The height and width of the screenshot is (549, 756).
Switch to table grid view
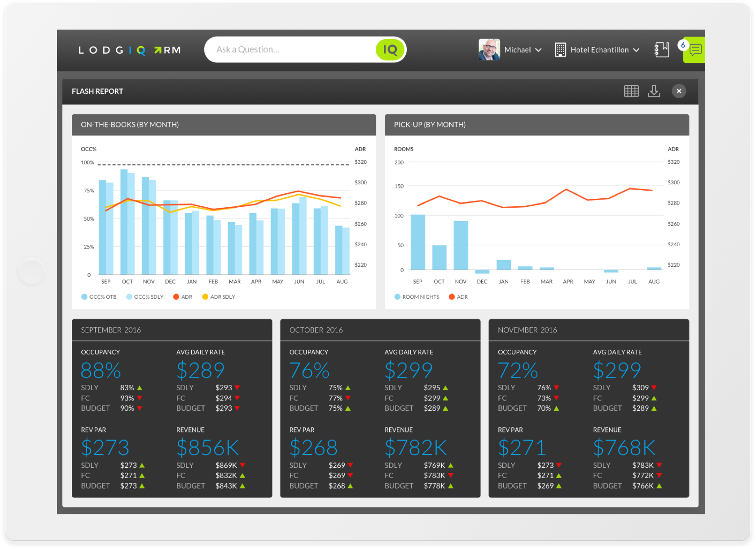(631, 91)
